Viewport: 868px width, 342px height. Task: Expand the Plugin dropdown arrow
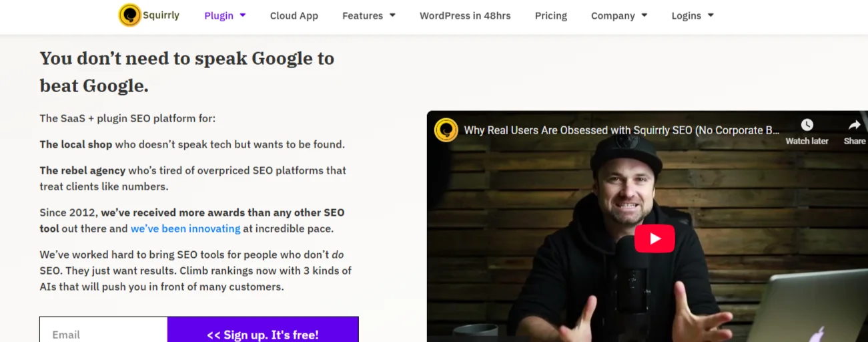[243, 15]
